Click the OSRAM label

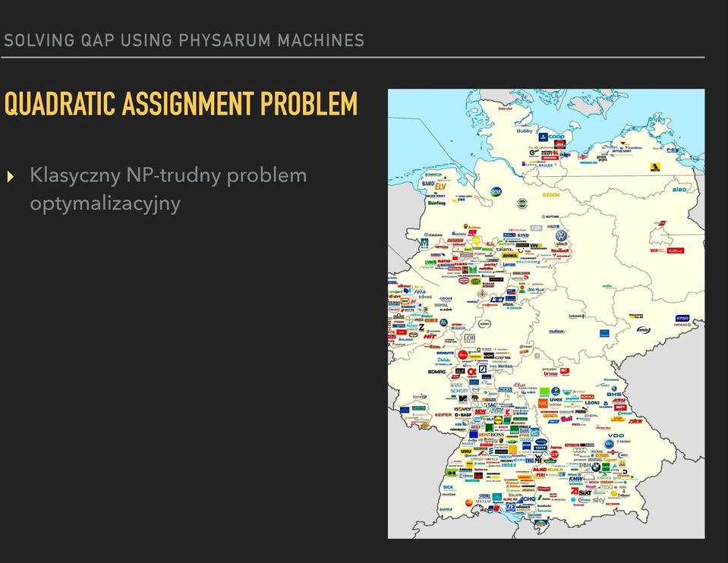pos(607,482)
